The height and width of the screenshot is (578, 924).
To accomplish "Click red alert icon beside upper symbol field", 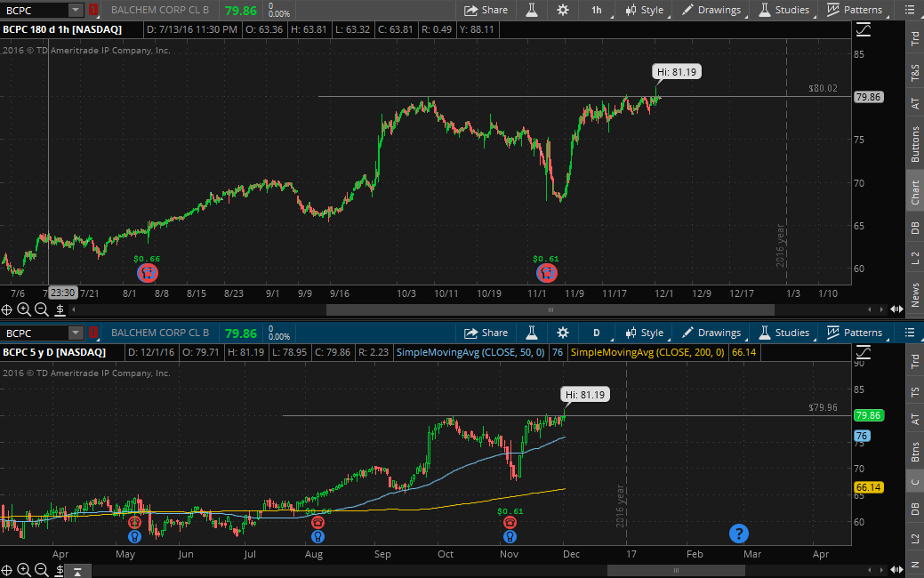I will 93,10.
